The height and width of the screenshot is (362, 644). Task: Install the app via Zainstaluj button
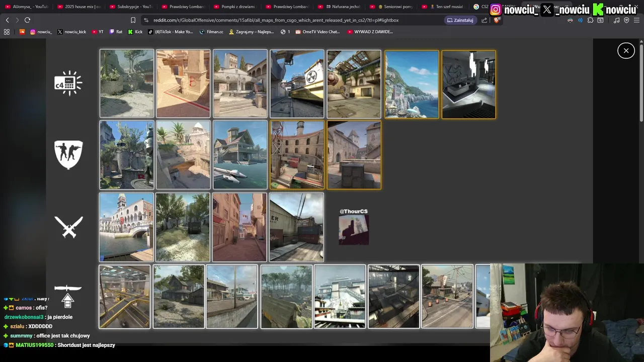pos(460,20)
